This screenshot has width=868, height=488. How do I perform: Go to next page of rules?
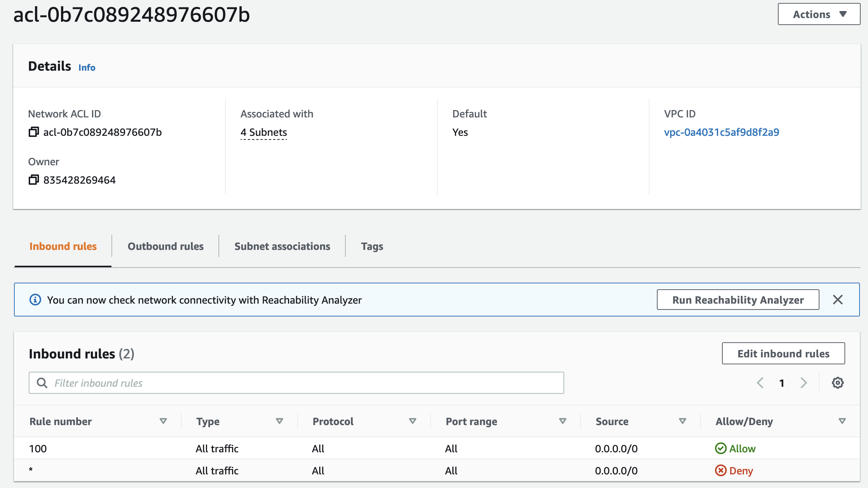(804, 383)
